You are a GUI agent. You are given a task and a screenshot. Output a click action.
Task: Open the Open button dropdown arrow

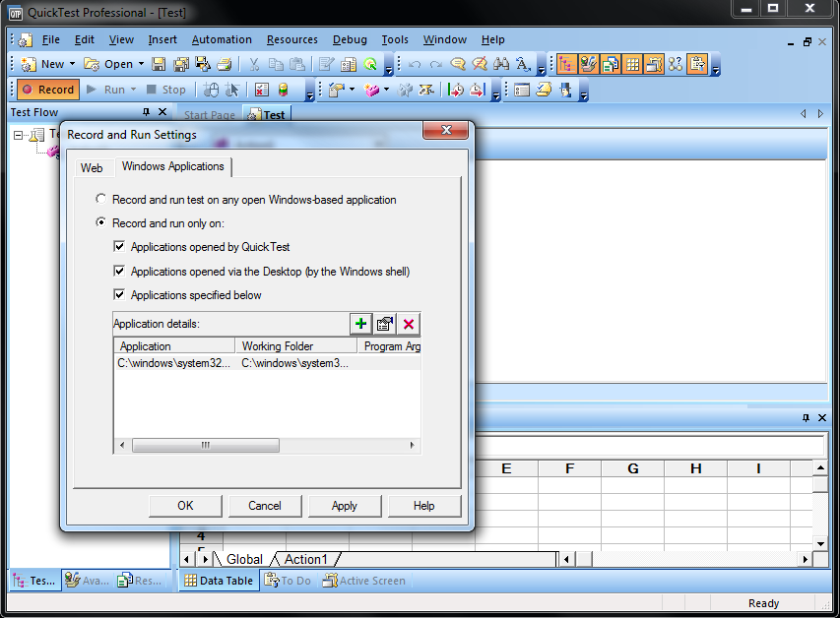coord(142,64)
